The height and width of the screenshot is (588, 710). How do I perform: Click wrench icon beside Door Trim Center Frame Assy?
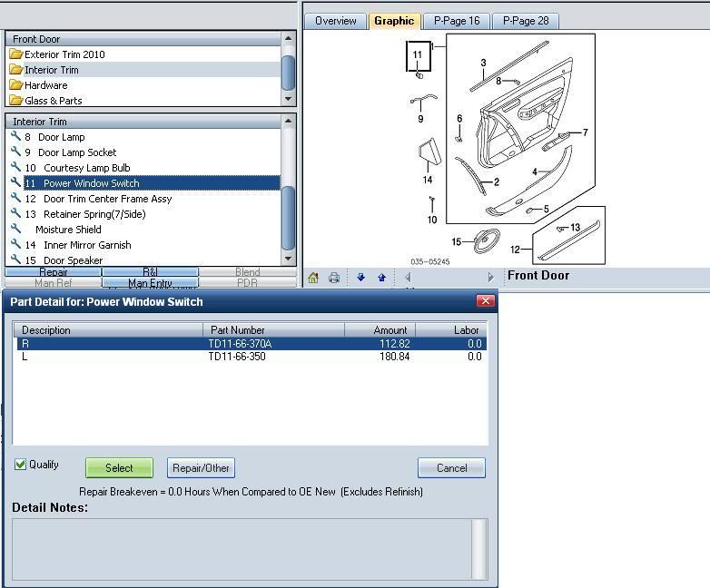tap(15, 198)
